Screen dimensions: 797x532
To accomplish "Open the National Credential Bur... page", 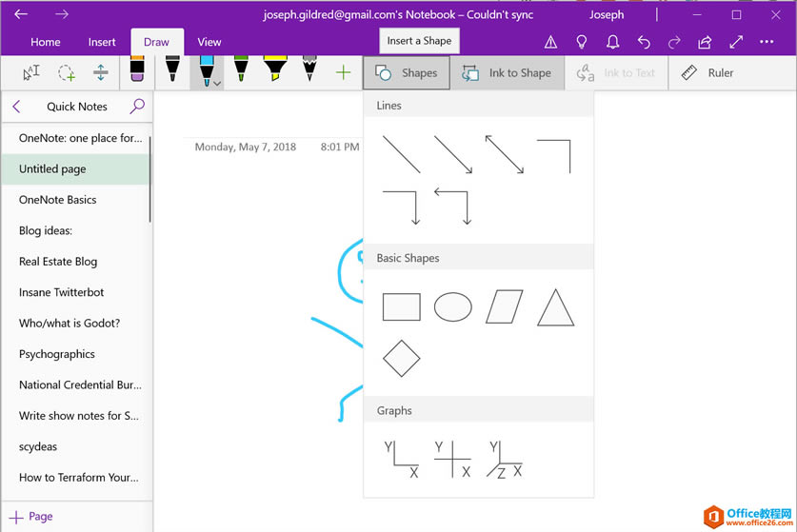I will (76, 385).
